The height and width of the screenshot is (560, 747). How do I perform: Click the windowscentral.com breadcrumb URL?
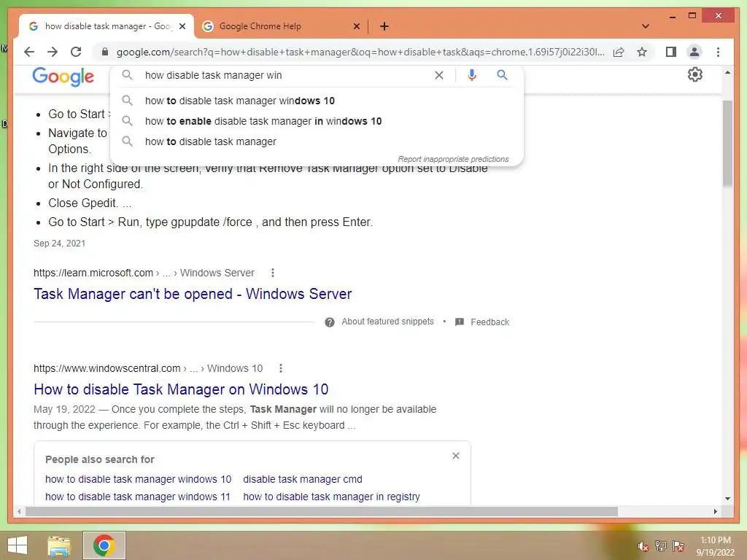coord(147,368)
